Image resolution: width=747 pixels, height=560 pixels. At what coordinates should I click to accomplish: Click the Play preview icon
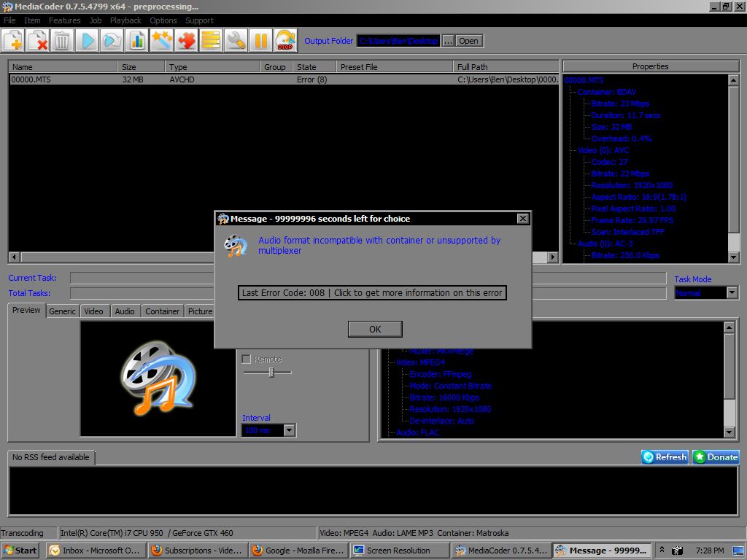coord(112,41)
